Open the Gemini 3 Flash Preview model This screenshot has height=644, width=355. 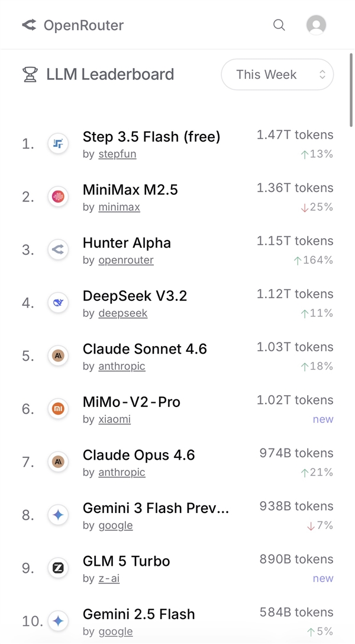156,508
